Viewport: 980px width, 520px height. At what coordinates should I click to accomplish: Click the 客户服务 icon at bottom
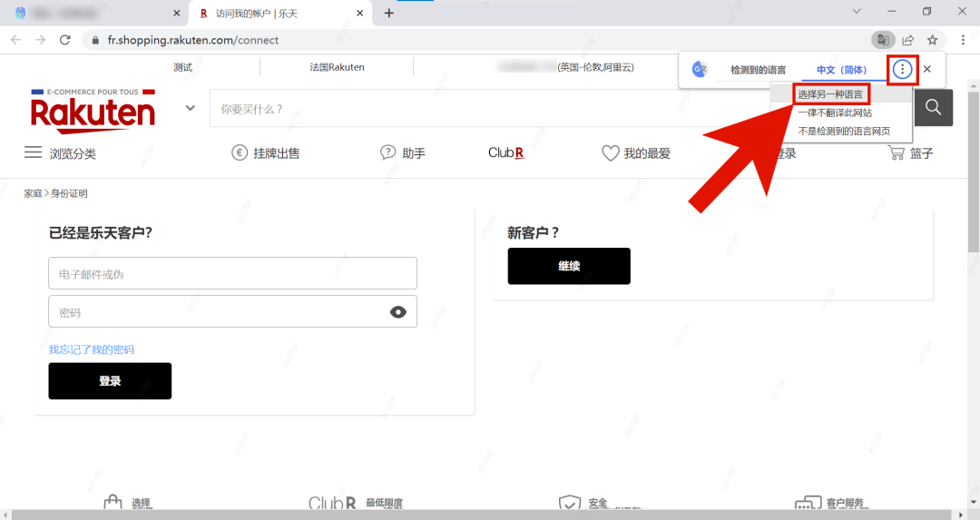pyautogui.click(x=808, y=504)
